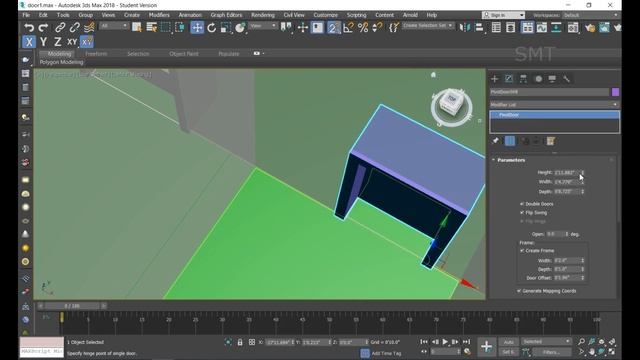640x360 pixels.
Task: Click the Redo arrow icon
Action: (43, 27)
